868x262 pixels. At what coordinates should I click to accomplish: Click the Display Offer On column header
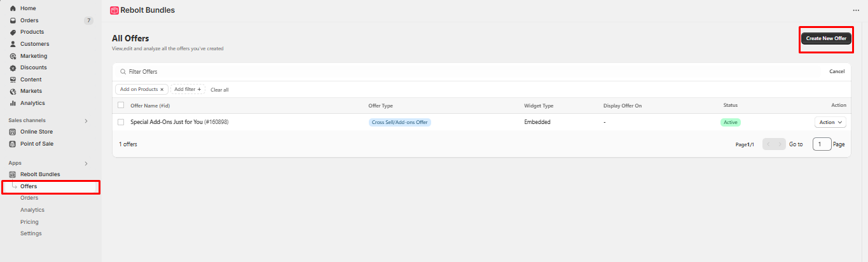coord(623,106)
